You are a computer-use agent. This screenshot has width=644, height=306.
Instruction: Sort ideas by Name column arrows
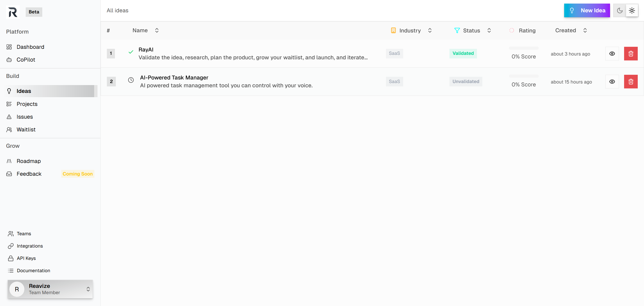coord(157,30)
